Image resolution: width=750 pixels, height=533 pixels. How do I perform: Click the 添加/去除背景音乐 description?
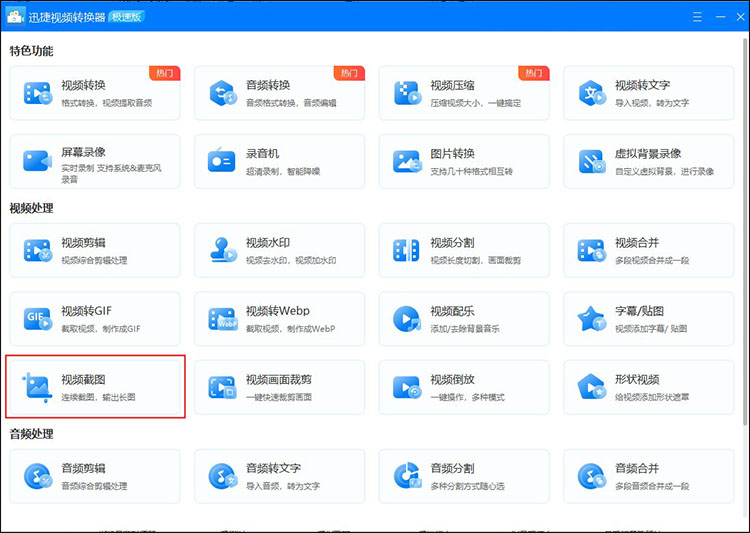click(465, 329)
